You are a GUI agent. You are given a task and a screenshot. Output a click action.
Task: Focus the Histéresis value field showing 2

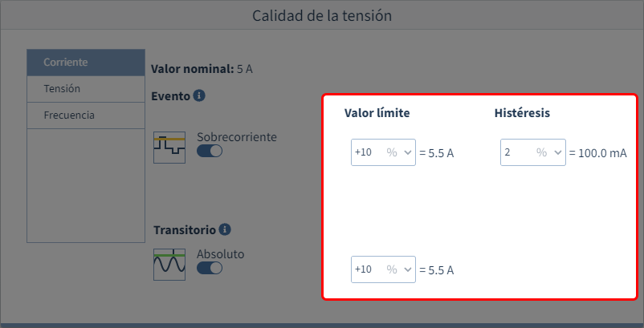point(516,152)
